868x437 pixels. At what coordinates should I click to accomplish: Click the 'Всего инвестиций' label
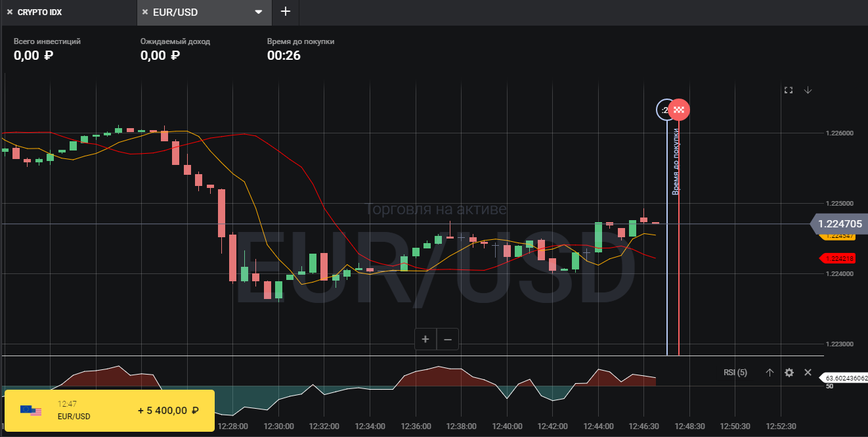(x=47, y=41)
